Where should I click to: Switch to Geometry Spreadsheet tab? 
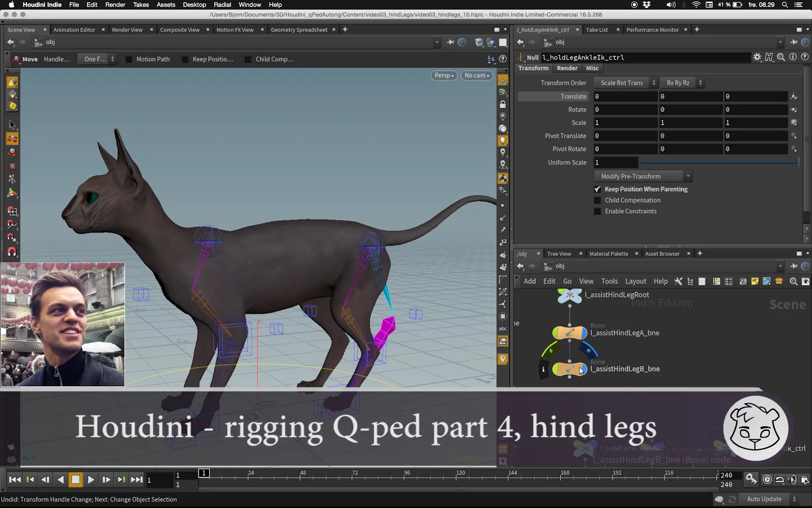tap(299, 30)
